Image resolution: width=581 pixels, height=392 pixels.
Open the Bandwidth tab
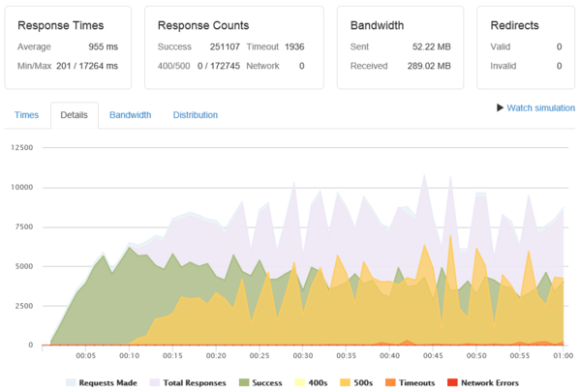(x=131, y=115)
